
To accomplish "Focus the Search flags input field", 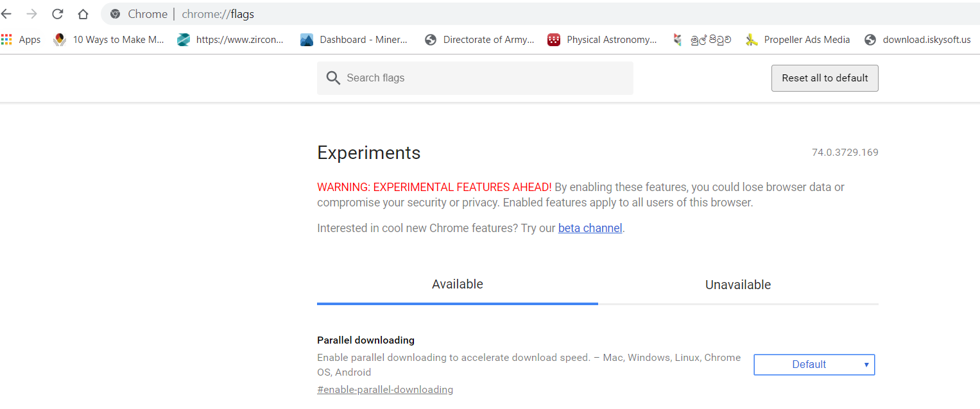I will (x=475, y=78).
